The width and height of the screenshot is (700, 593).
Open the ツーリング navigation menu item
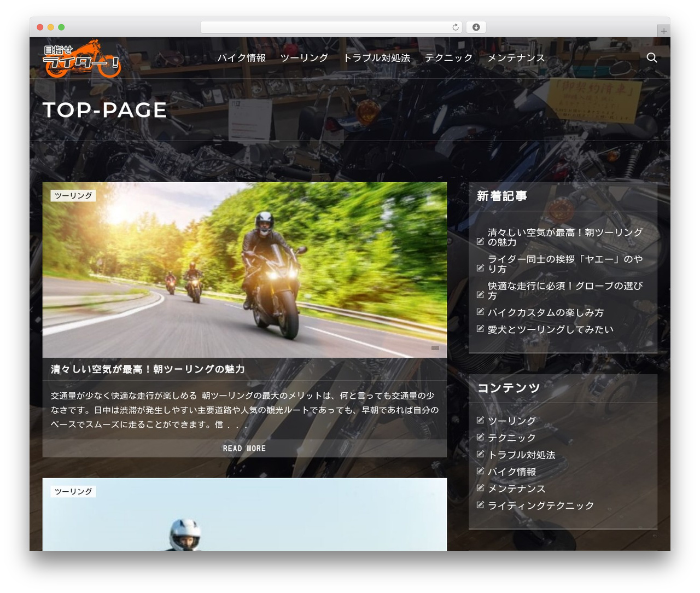pos(304,58)
